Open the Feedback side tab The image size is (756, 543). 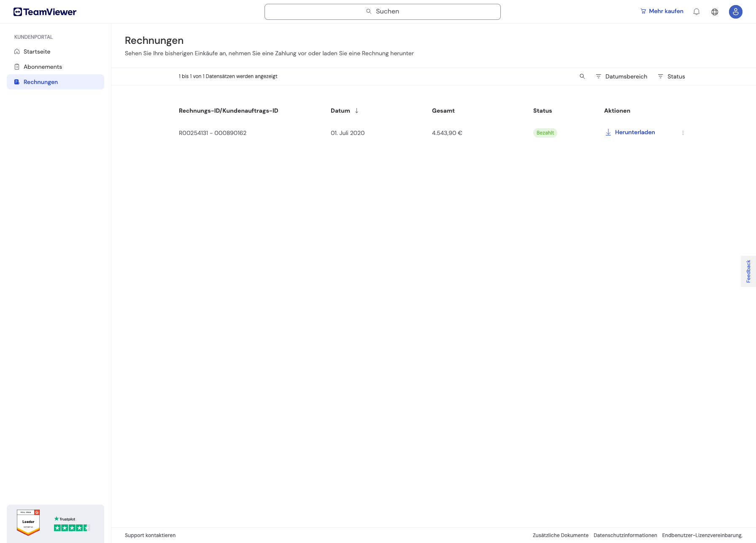748,271
